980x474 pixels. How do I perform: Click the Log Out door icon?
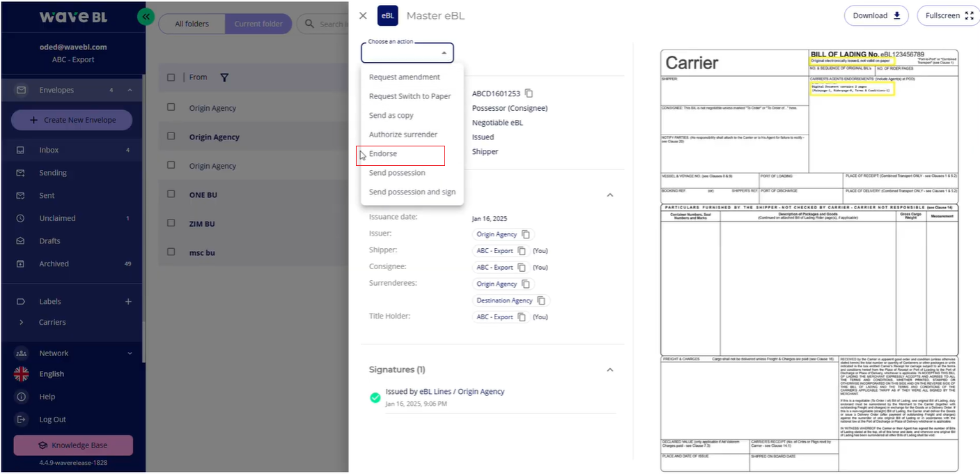(x=21, y=420)
